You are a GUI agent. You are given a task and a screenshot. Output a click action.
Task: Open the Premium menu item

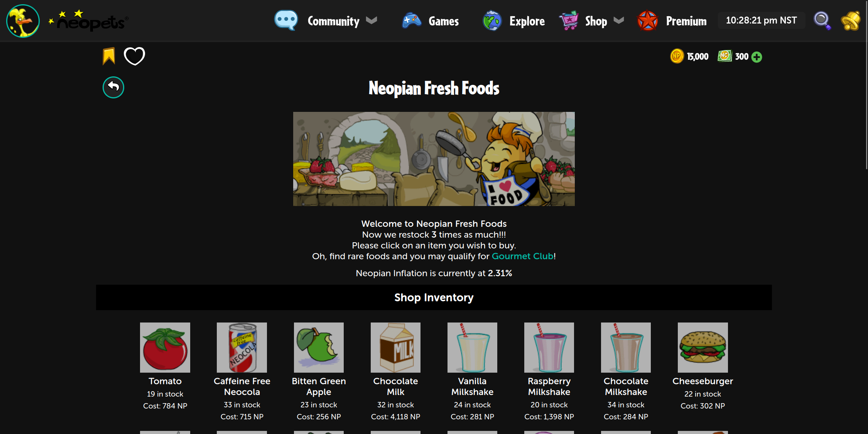[x=672, y=21]
